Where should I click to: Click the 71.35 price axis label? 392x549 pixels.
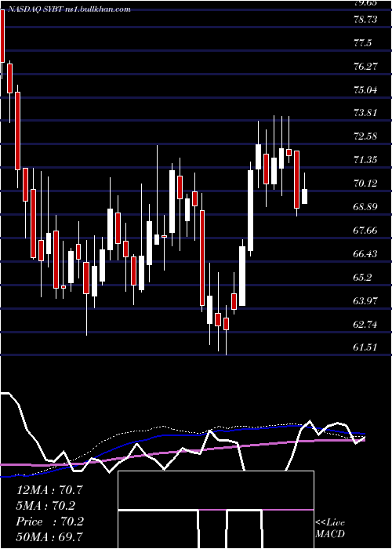coord(365,160)
